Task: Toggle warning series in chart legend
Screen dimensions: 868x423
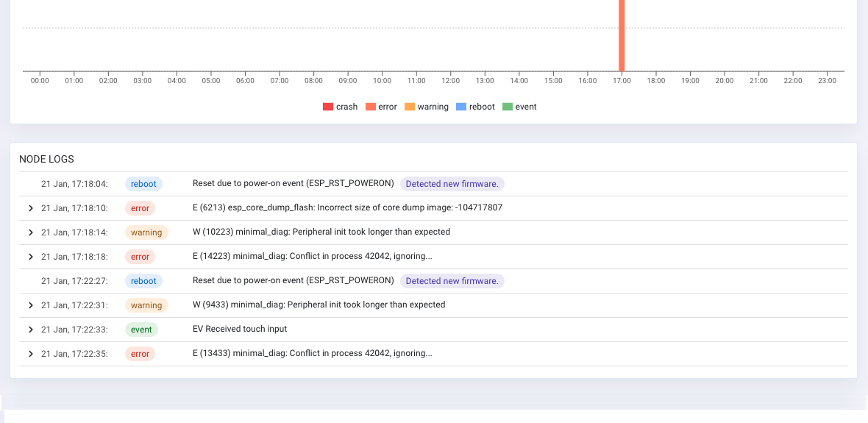Action: coord(426,107)
